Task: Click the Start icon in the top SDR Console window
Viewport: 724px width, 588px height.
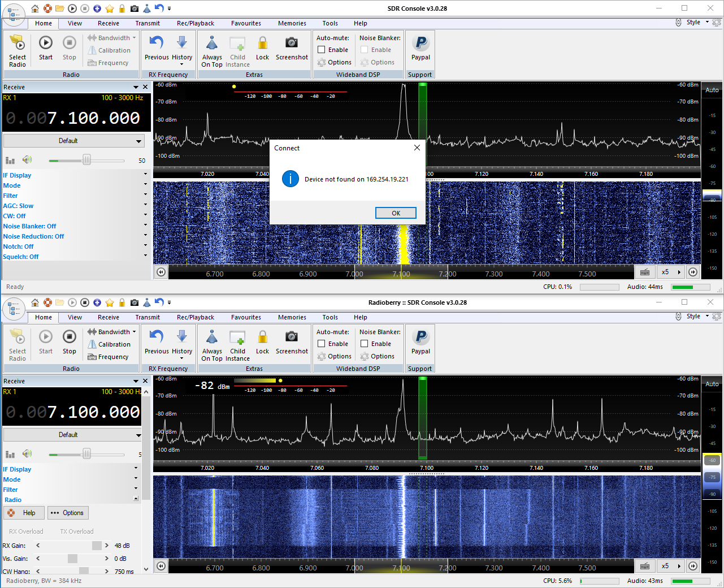Action: pos(46,44)
